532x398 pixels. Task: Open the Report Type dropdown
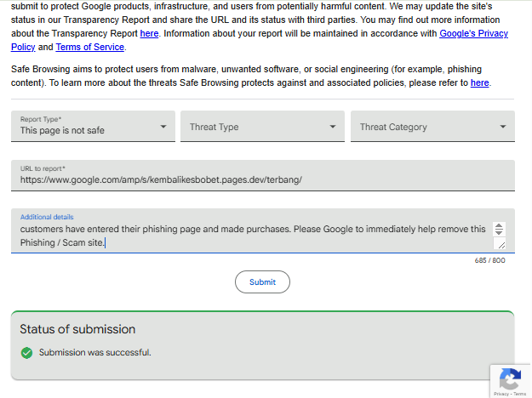point(93,127)
